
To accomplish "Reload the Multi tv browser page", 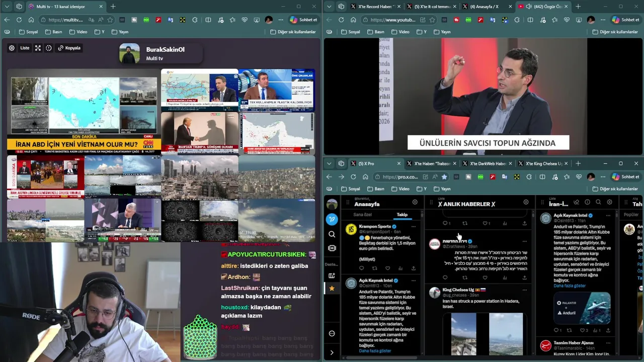I will [x=19, y=20].
